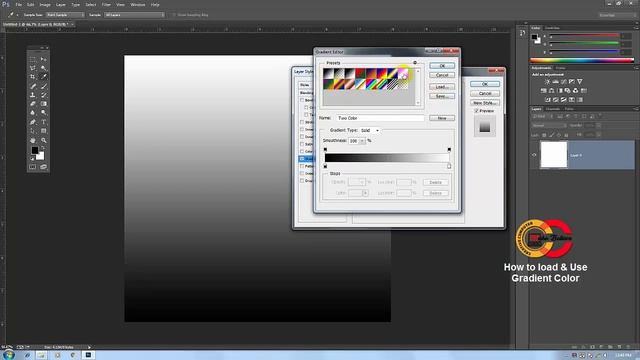The height and width of the screenshot is (360, 640).
Task: Switch to the Swatches tab
Action: click(x=552, y=28)
